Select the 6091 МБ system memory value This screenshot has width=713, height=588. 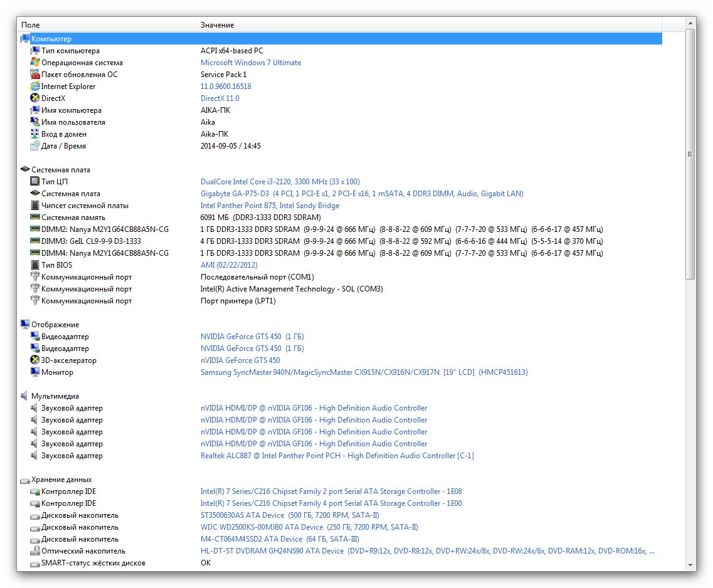click(260, 217)
